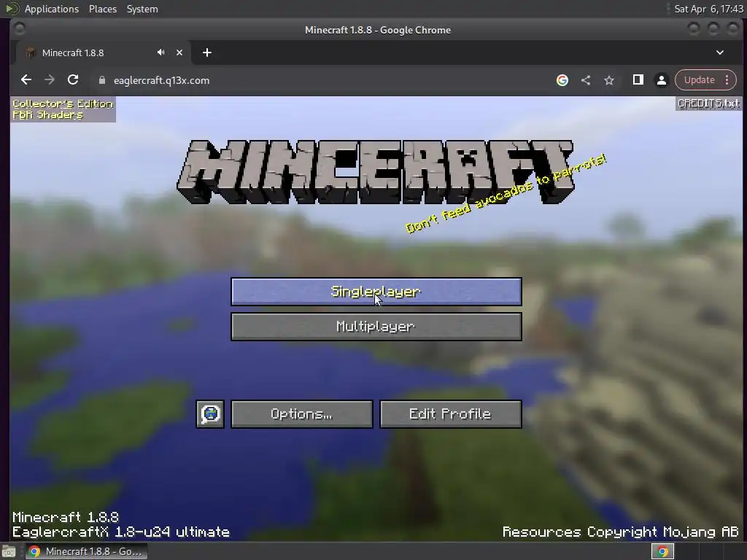Click the clock showing Sat Apr 6
747x560 pixels.
coord(708,9)
